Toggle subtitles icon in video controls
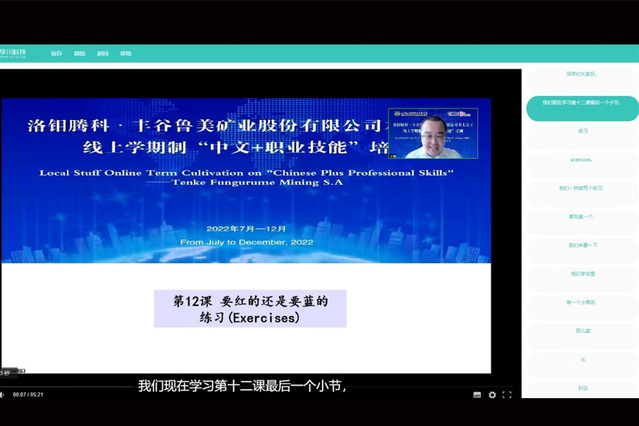The height and width of the screenshot is (426, 639). point(477,395)
